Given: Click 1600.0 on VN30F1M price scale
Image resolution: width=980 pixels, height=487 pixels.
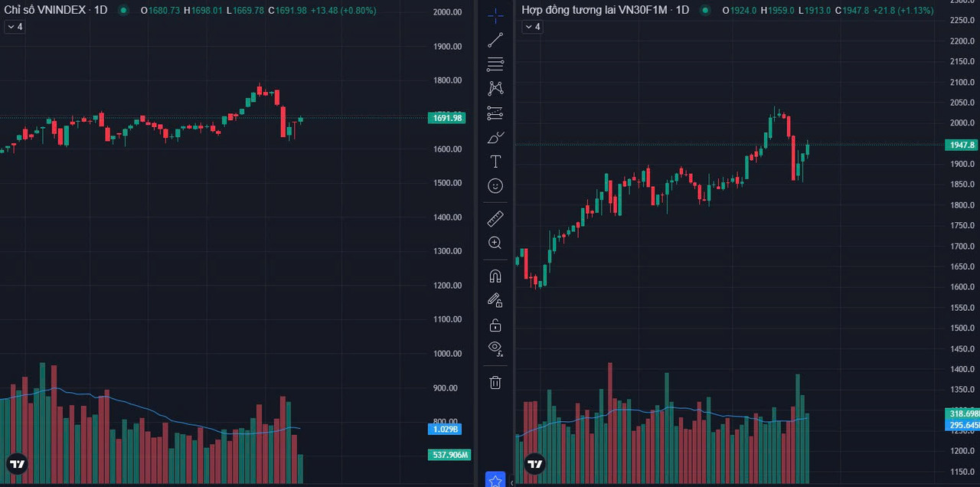Looking at the screenshot, I should [962, 287].
